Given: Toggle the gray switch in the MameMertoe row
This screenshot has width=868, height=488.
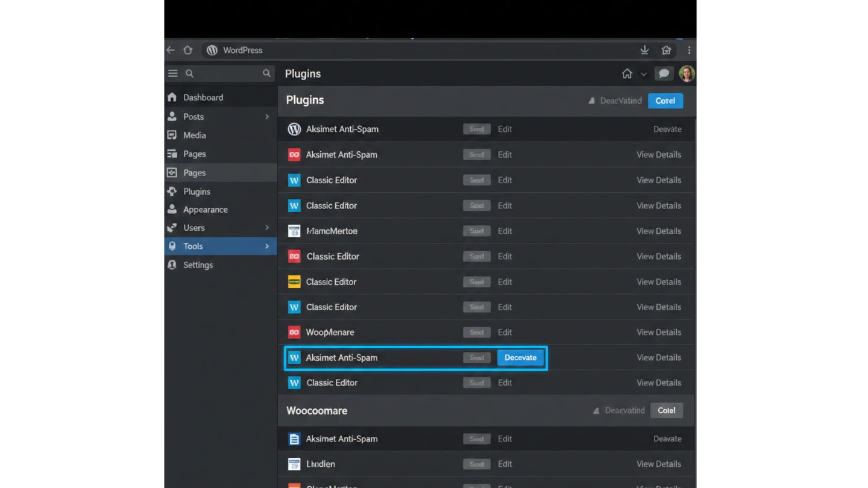Looking at the screenshot, I should tap(476, 231).
